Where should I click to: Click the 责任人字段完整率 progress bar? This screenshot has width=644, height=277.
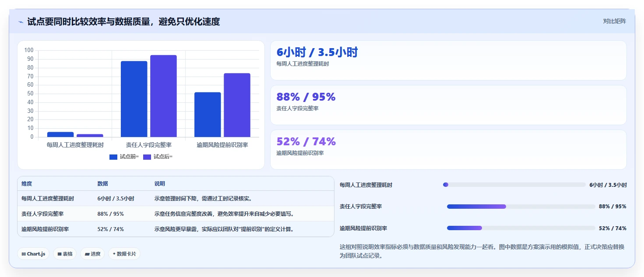521,207
